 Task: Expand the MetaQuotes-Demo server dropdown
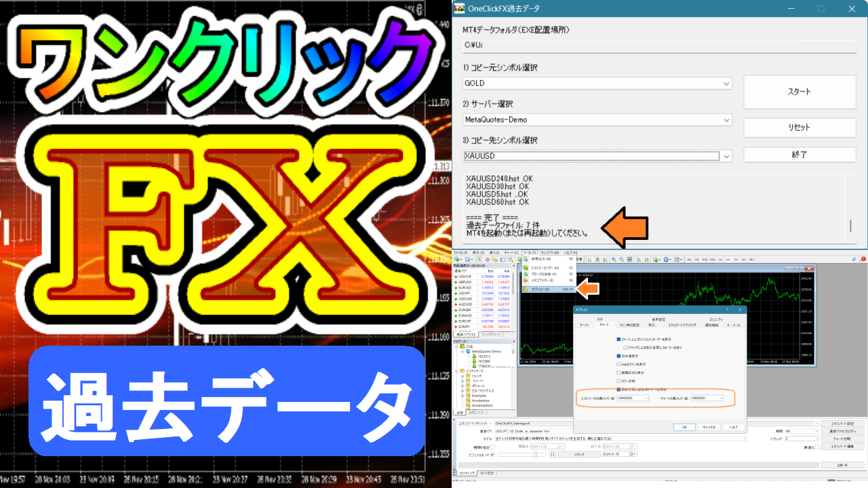[x=727, y=120]
